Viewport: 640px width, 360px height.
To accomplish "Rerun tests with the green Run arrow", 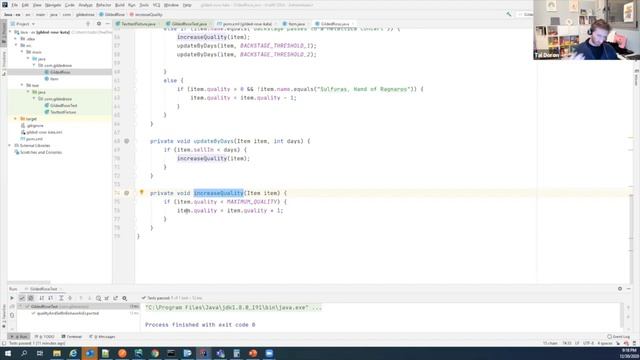I will [x=12, y=298].
